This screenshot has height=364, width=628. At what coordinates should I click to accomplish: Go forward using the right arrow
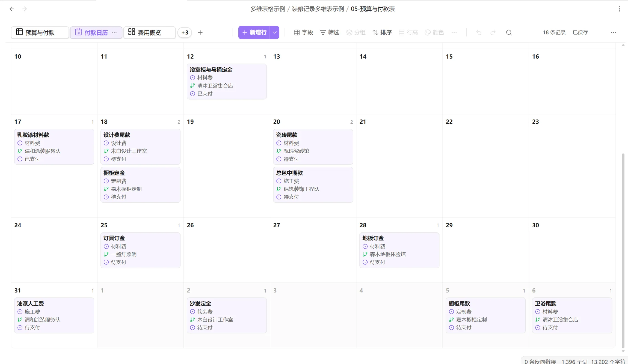click(x=25, y=9)
